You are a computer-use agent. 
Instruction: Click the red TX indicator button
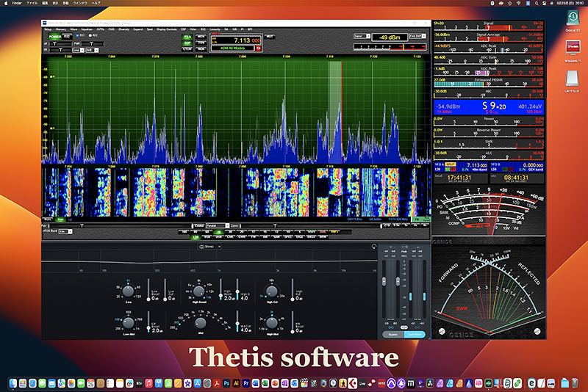(259, 48)
